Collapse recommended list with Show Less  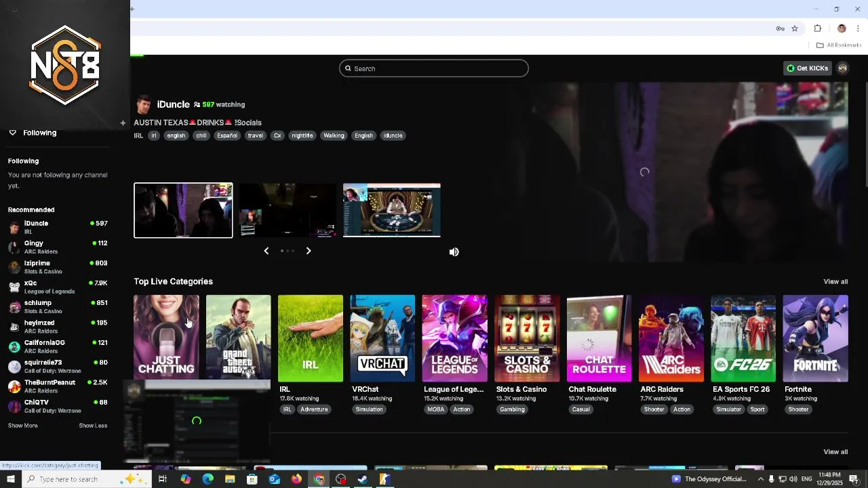click(93, 426)
